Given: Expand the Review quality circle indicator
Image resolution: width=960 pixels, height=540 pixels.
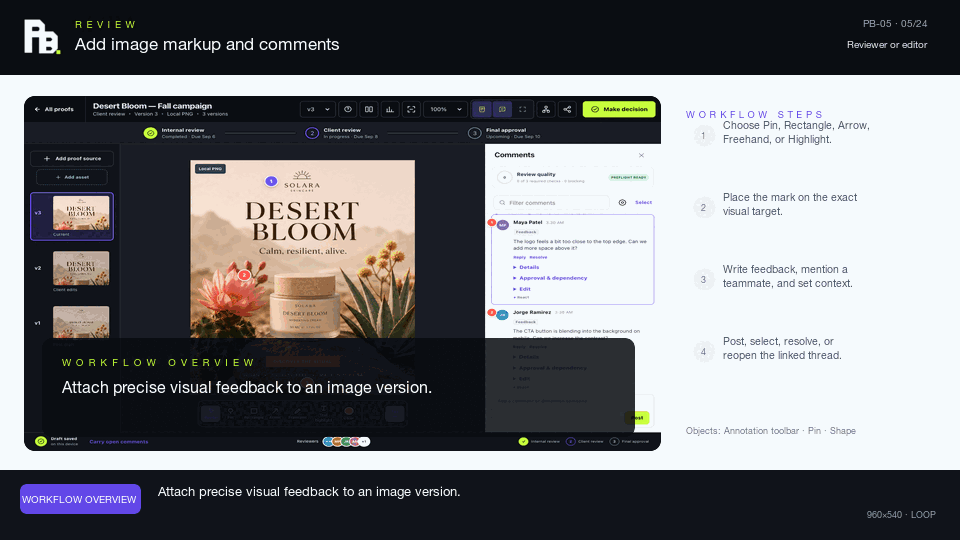Looking at the screenshot, I should point(504,178).
